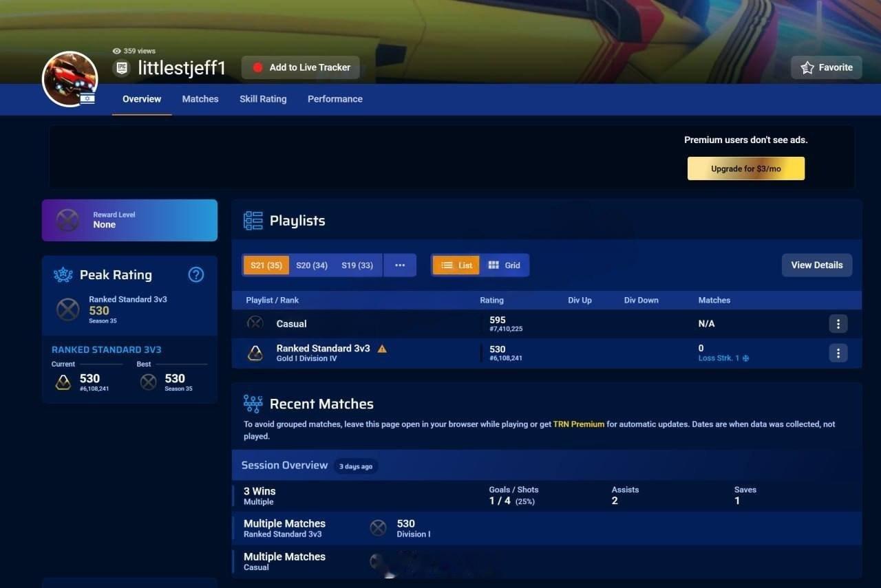Viewport: 881px width, 588px height.
Task: Click the Session Overview heading
Action: (x=284, y=466)
